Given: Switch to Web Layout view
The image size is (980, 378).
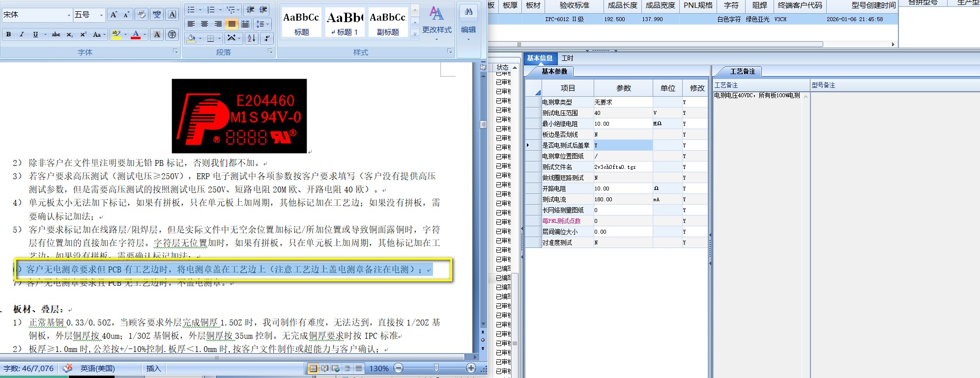Looking at the screenshot, I should 336,368.
